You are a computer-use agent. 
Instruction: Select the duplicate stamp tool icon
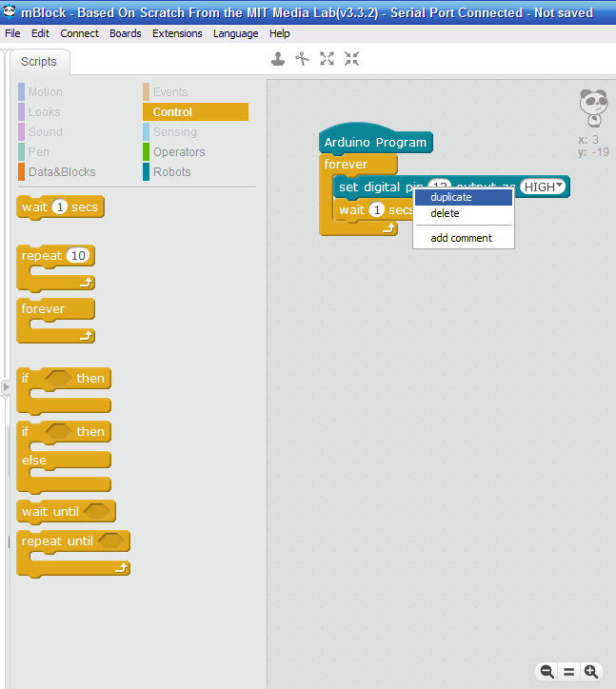[x=278, y=58]
